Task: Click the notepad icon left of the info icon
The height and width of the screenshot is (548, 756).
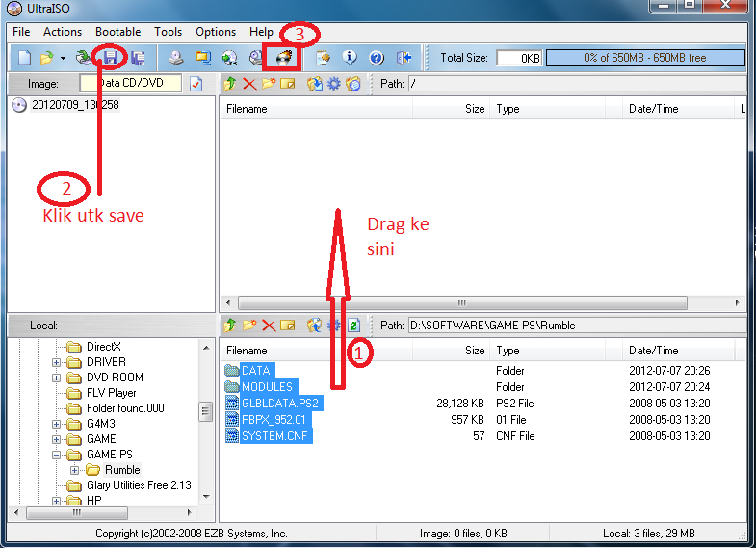Action: [x=323, y=58]
